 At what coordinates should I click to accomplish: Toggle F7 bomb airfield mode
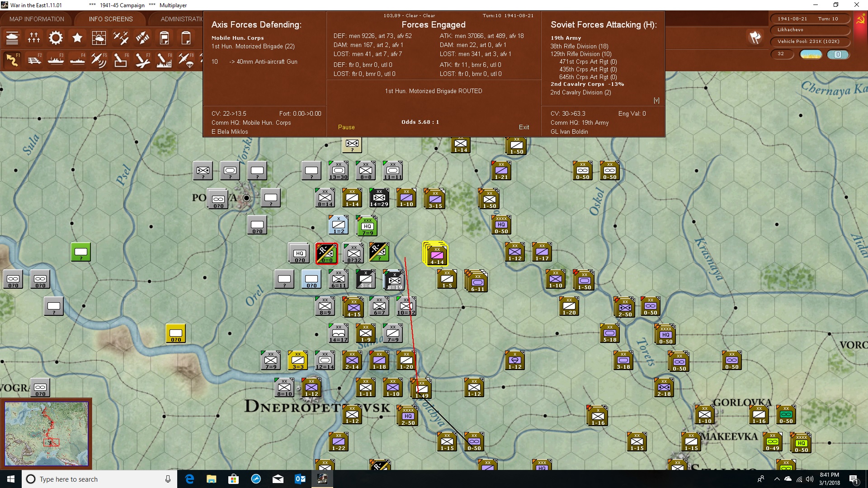(142, 60)
